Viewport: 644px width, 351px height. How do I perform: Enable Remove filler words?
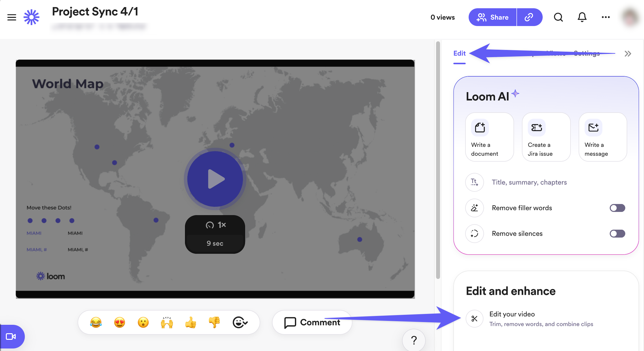617,208
